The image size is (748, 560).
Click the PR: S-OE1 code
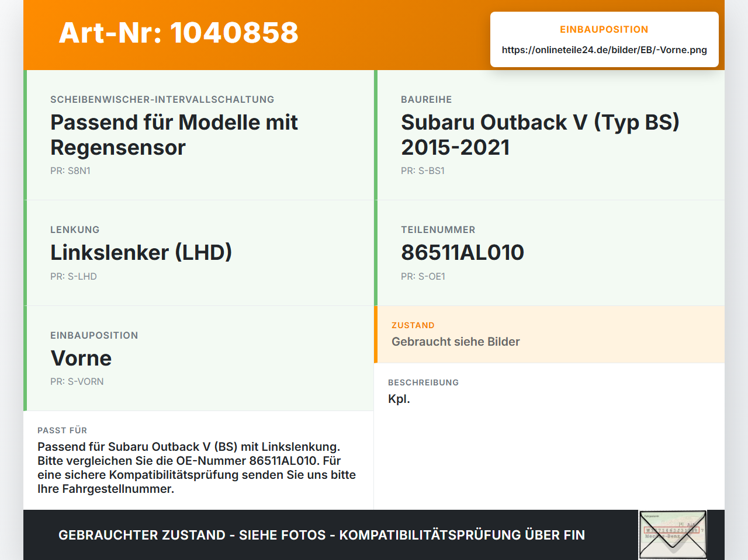pyautogui.click(x=423, y=276)
